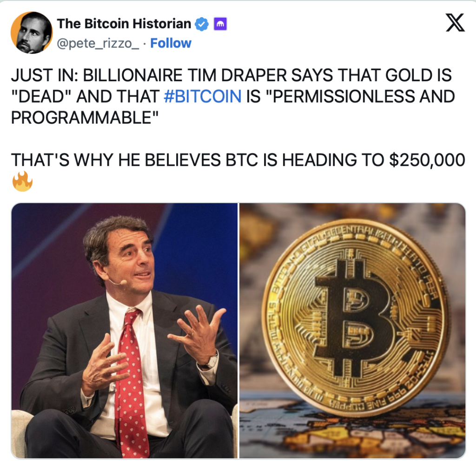Click the fire emoji in tweet

coord(22,181)
